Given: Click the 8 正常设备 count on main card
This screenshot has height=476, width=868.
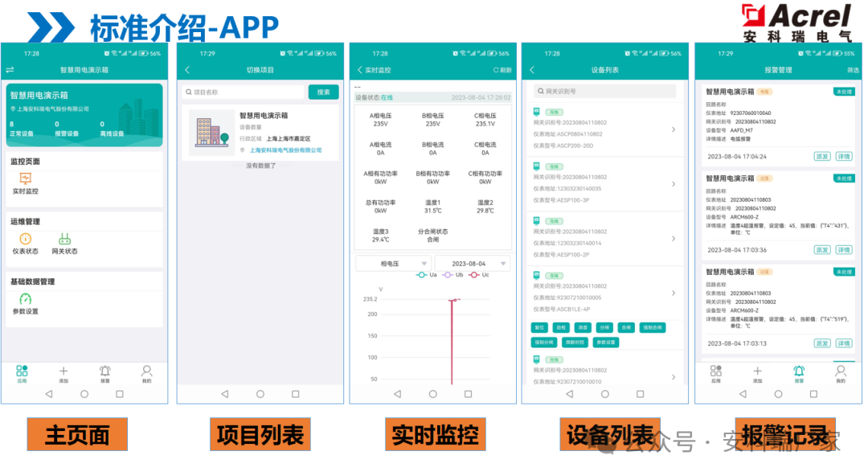Looking at the screenshot, I should 23,129.
